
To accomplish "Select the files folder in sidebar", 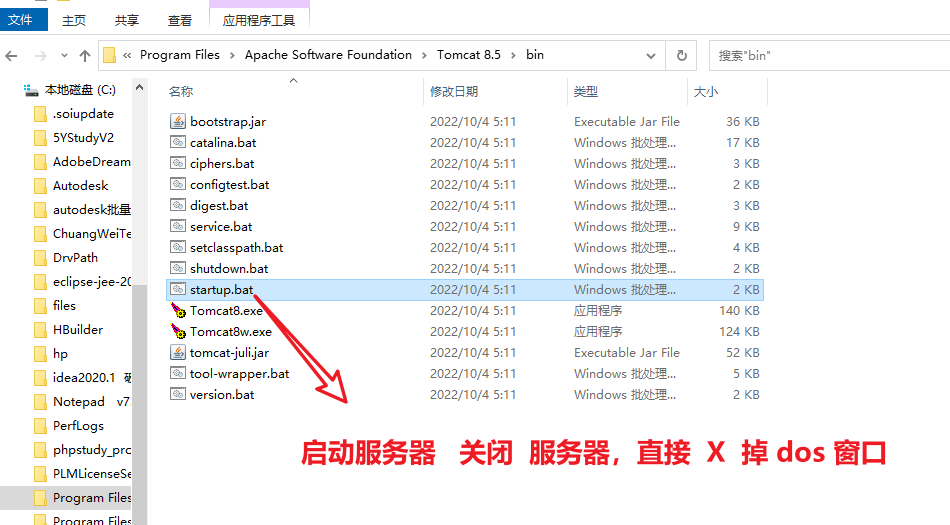I will (64, 306).
